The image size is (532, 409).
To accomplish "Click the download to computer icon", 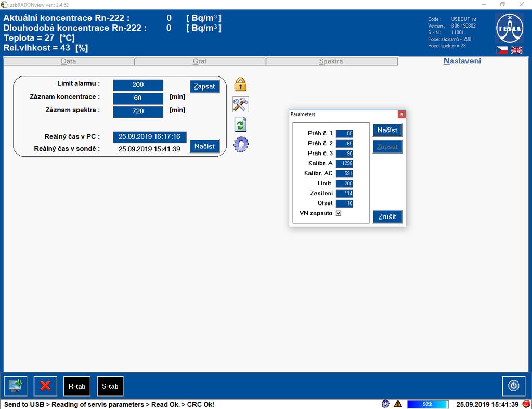I will click(x=16, y=386).
